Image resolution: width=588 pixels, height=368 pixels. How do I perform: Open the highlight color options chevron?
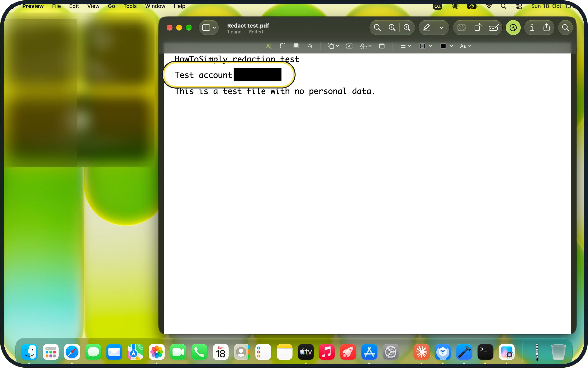tap(441, 28)
